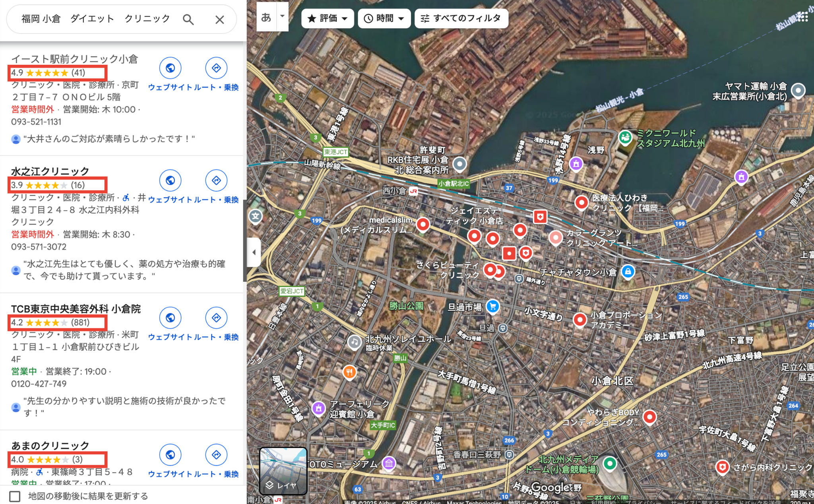This screenshot has height=504, width=814.
Task: Open the 評価 rating filter dropdown
Action: [x=328, y=18]
